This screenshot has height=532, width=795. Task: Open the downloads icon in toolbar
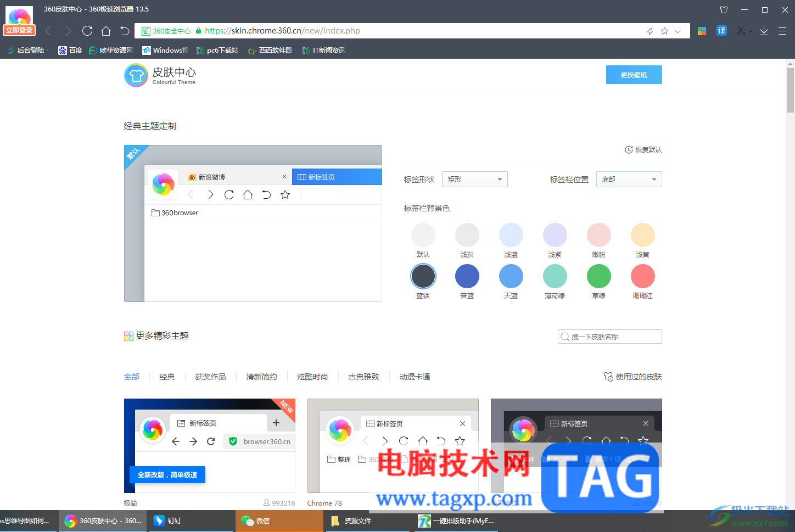(764, 31)
